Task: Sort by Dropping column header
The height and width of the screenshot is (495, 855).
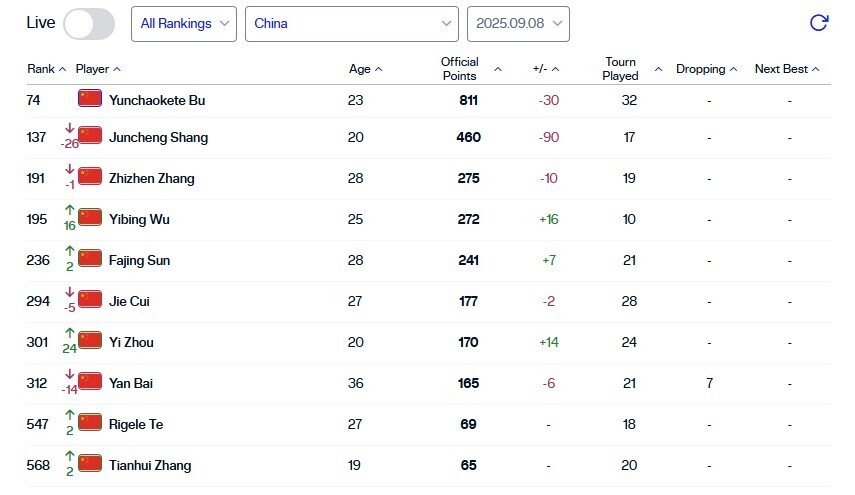Action: pyautogui.click(x=706, y=69)
